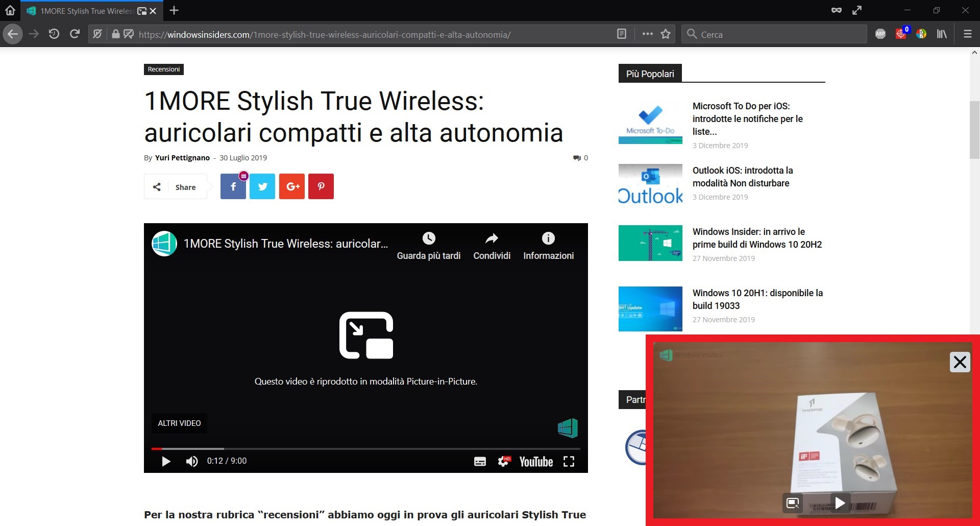Go back to previous page
The image size is (980, 526).
tap(13, 34)
